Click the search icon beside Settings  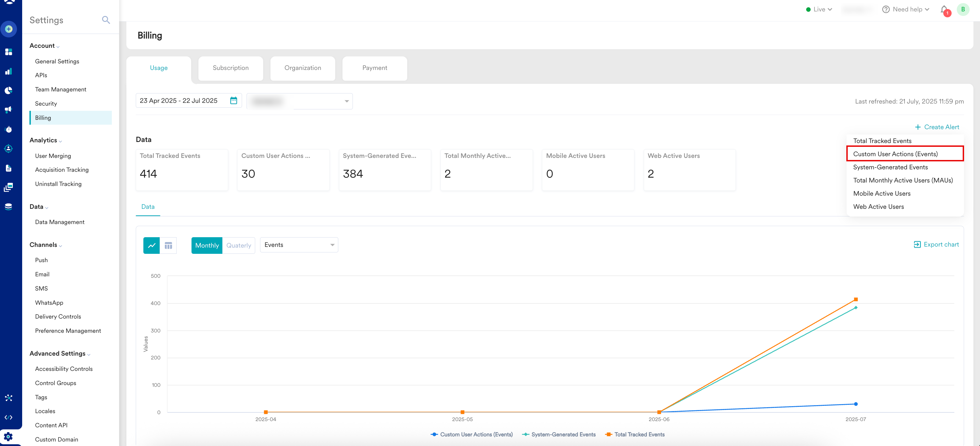click(x=106, y=20)
